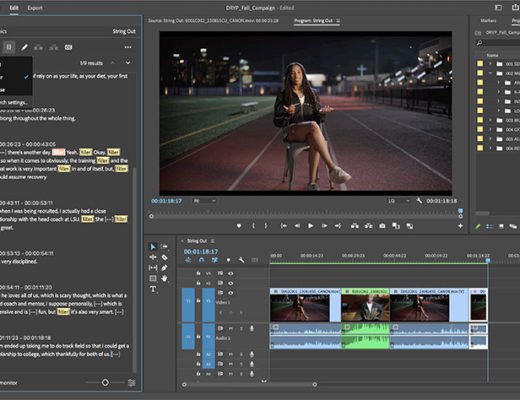Image resolution: width=520 pixels, height=400 pixels.
Task: Select the Program: String Out tab
Action: pos(313,21)
